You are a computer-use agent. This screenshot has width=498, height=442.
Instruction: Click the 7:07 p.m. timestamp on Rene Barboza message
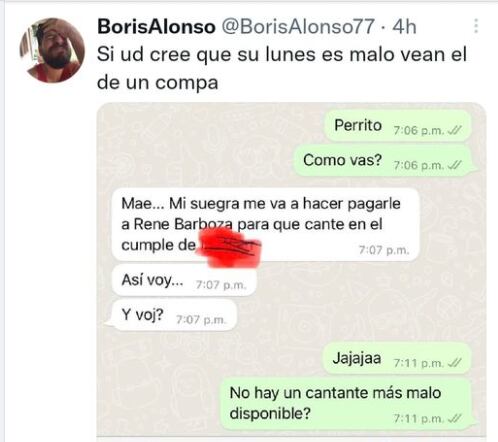(x=384, y=250)
